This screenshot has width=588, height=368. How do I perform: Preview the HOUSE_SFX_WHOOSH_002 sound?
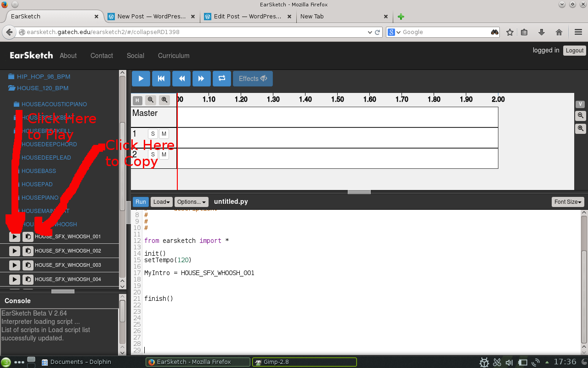coord(15,251)
